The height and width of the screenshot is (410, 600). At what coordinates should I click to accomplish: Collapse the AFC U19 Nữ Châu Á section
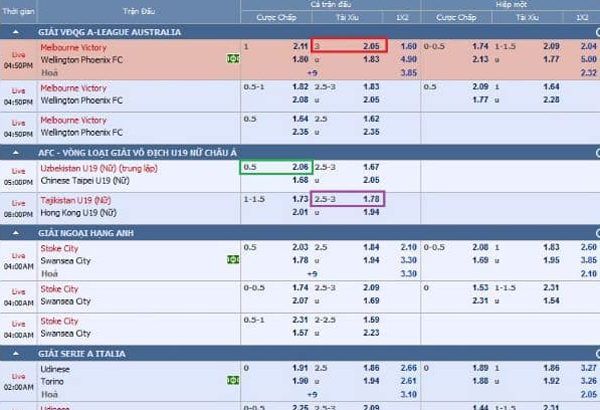pos(16,153)
